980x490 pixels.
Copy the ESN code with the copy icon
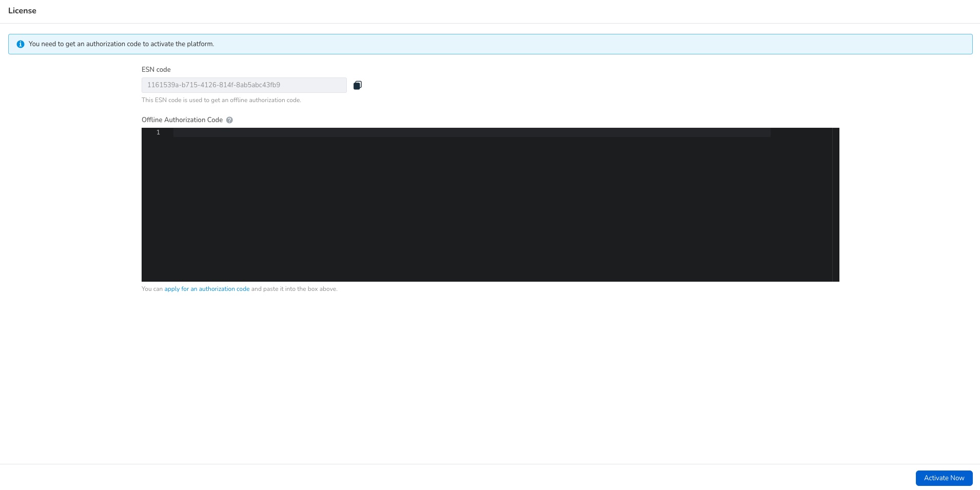[358, 85]
